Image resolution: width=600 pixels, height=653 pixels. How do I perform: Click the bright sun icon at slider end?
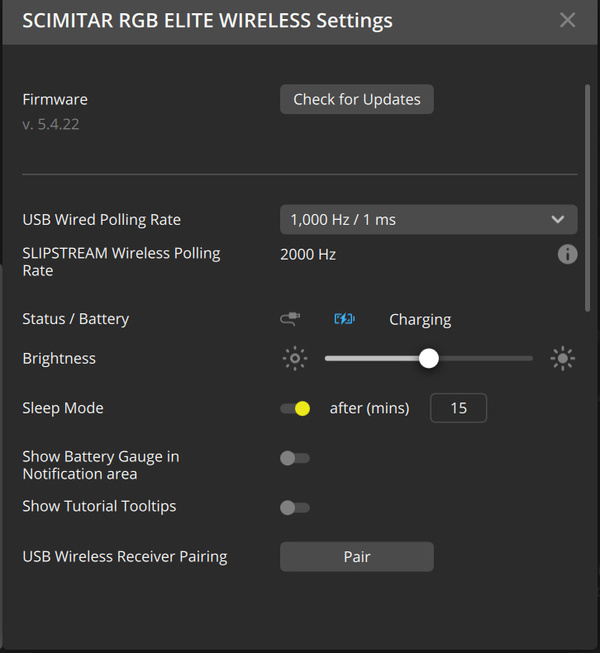coord(563,359)
